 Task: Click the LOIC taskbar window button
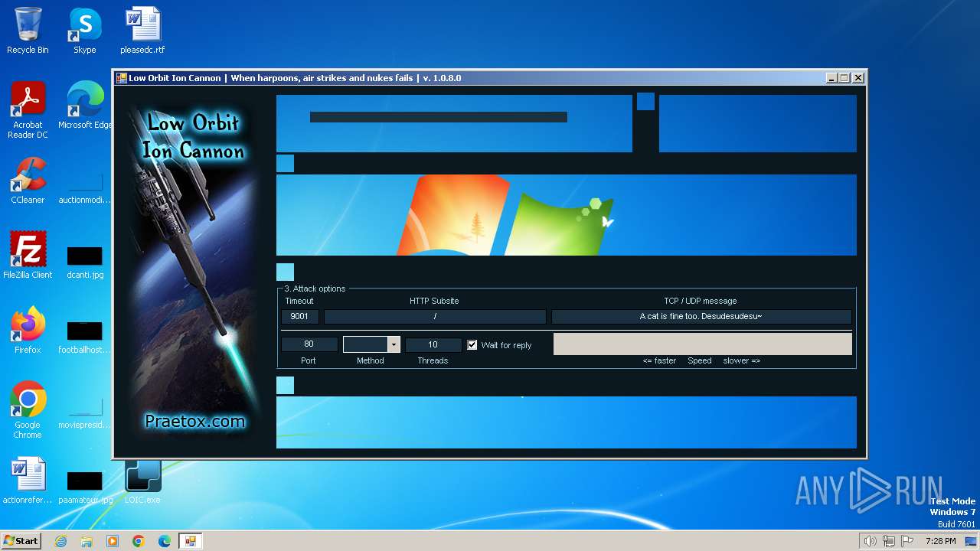click(190, 541)
